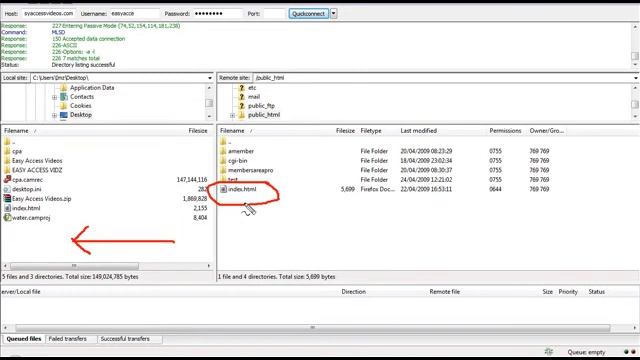Click the speed limits icon in status bar

(x=549, y=352)
